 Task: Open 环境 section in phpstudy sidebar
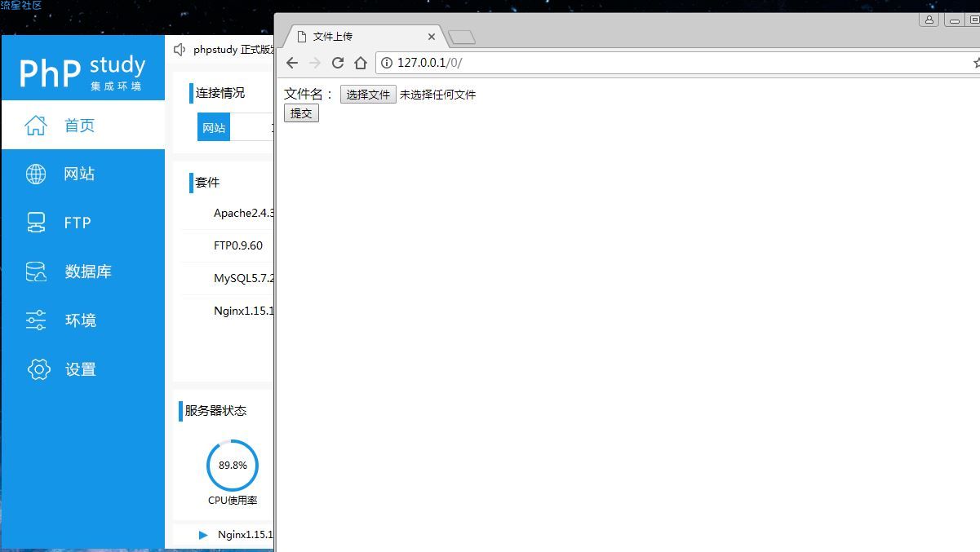tap(83, 320)
